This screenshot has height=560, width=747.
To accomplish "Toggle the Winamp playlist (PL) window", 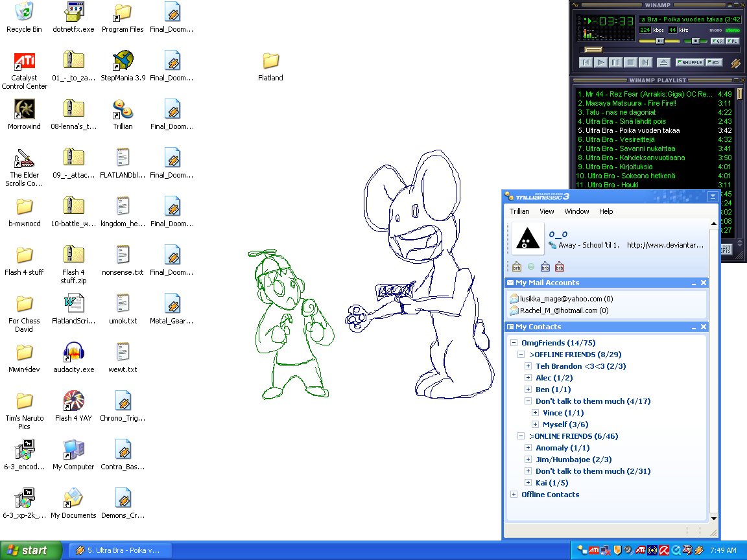I will pos(732,41).
